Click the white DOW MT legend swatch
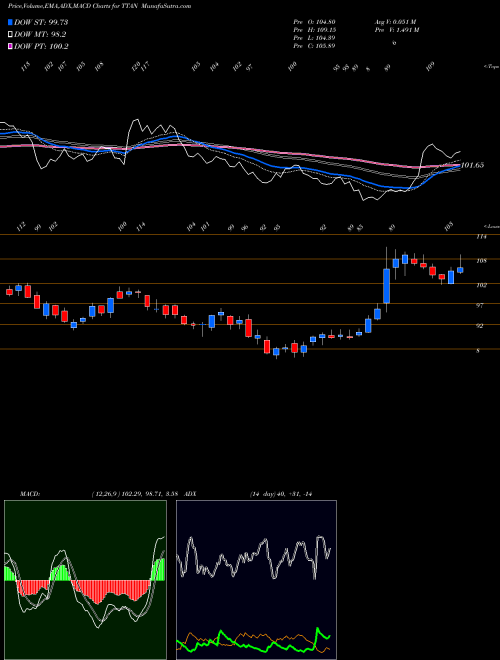The width and height of the screenshot is (500, 660). coord(10,35)
